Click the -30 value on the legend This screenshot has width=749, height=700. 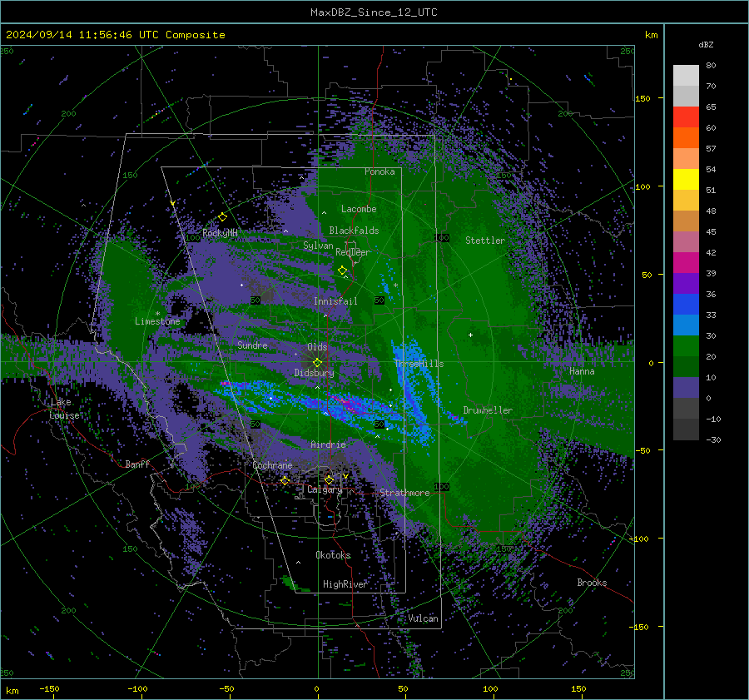713,440
